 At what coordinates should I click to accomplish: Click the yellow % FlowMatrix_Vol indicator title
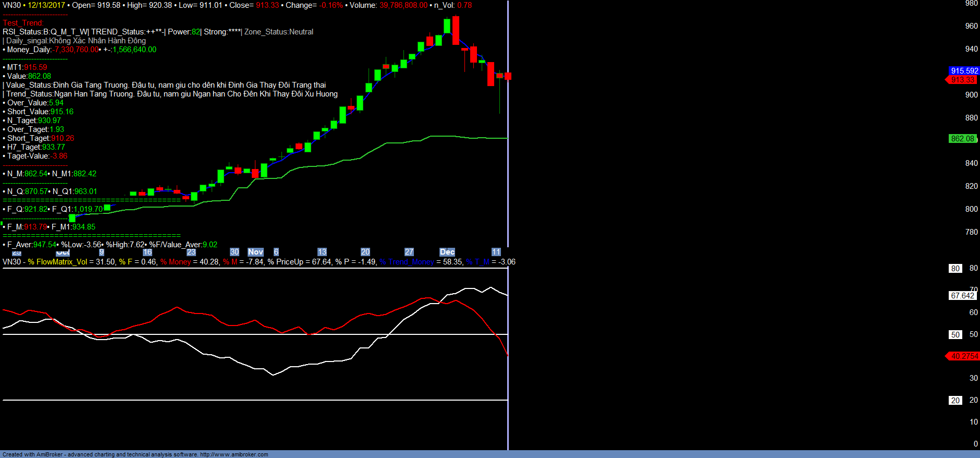coord(57,262)
